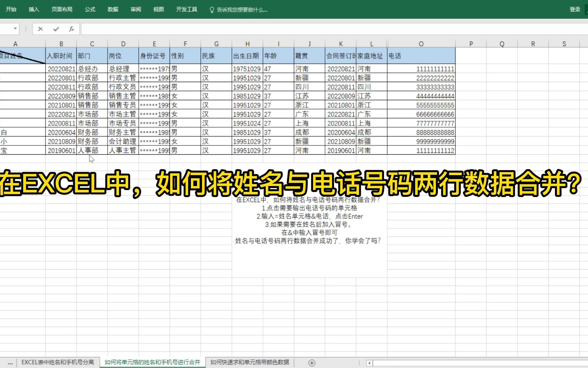Click the confirm checkmark formula bar icon
This screenshot has height=368, width=588.
56,29
